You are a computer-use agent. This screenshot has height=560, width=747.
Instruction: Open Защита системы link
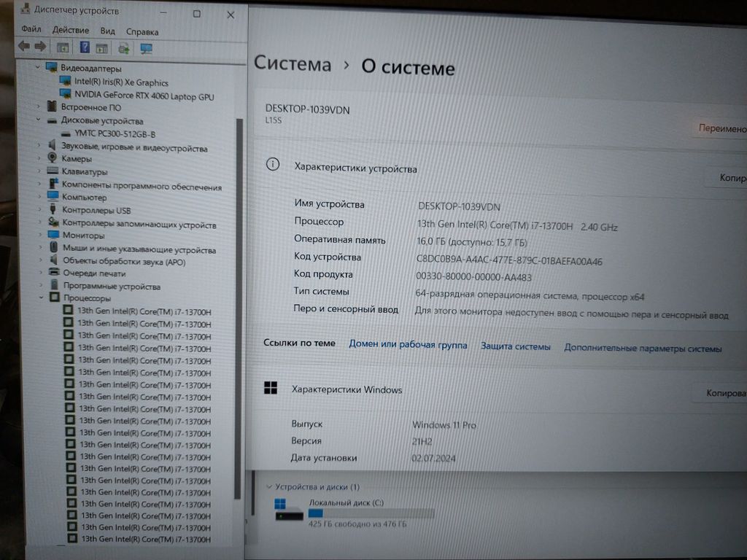click(516, 346)
